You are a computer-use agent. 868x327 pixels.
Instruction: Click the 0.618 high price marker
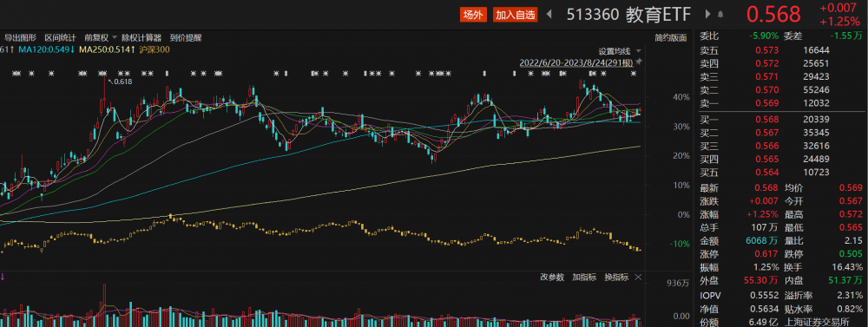pyautogui.click(x=123, y=82)
